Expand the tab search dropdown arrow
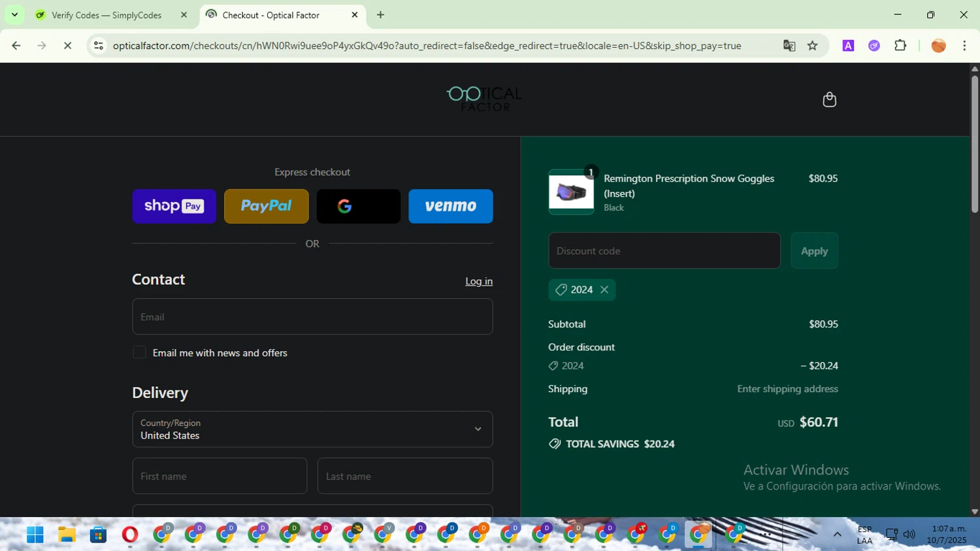Screen dimensions: 980x551 point(14,14)
